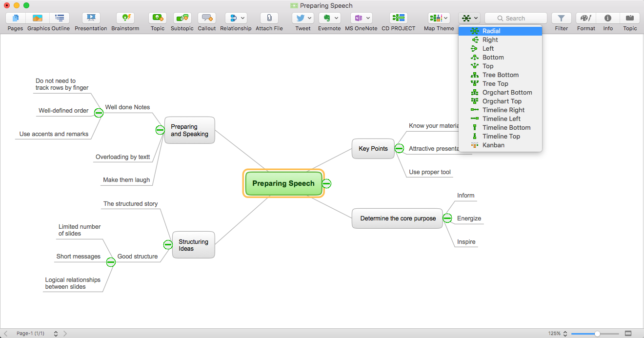The width and height of the screenshot is (644, 338).
Task: Choose Timeline Left layout
Action: (500, 119)
